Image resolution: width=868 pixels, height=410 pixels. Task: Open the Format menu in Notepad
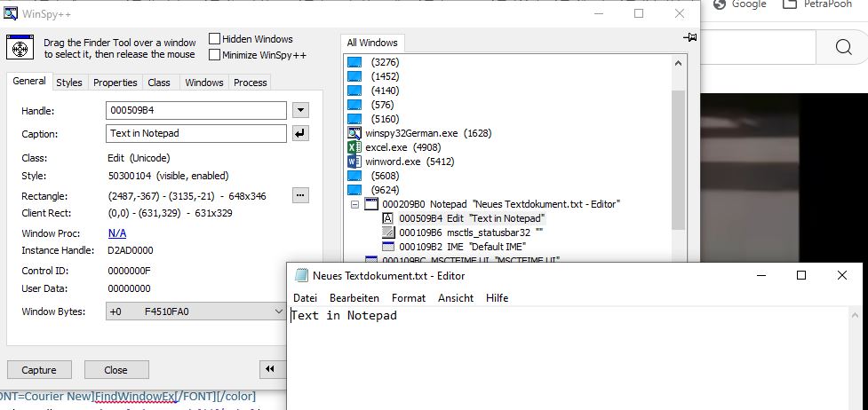[x=409, y=297]
